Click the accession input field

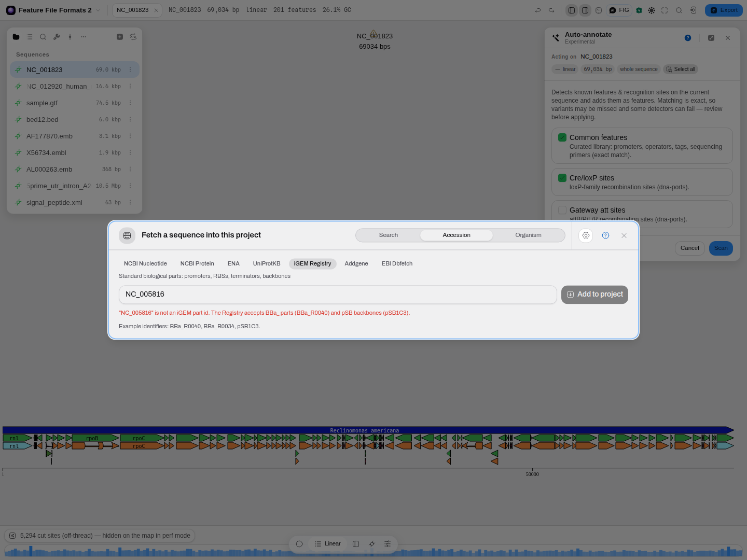pos(338,295)
